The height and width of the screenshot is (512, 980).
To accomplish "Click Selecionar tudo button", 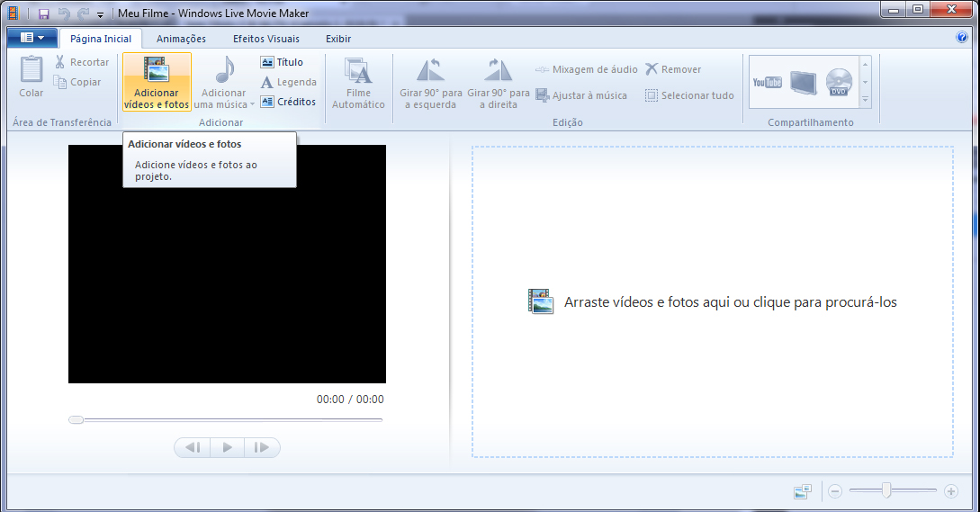I will pos(689,95).
